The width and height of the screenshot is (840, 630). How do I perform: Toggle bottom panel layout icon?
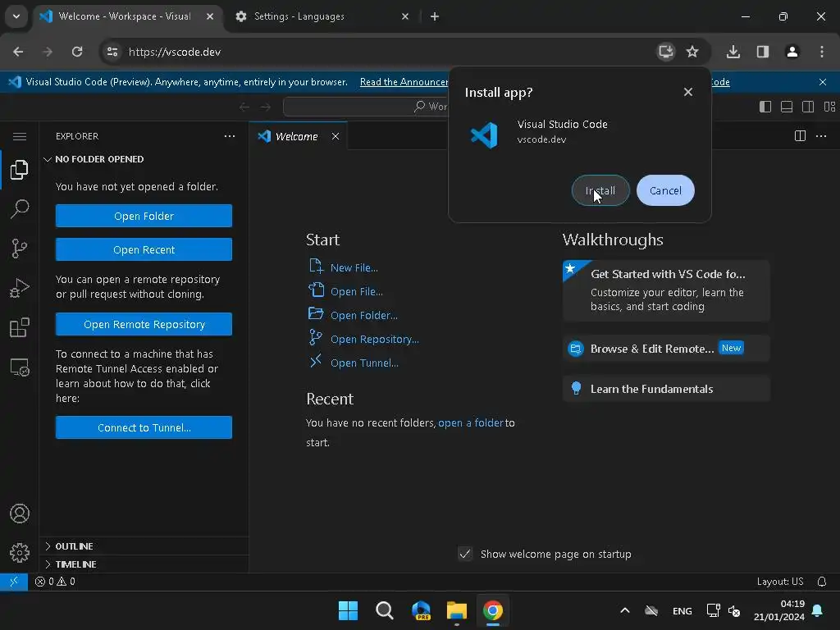[787, 107]
